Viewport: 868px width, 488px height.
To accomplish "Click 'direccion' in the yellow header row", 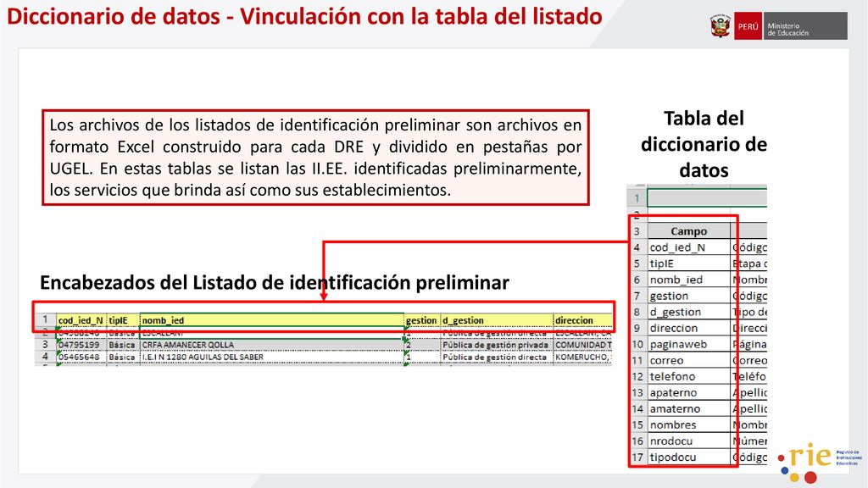I will (583, 319).
